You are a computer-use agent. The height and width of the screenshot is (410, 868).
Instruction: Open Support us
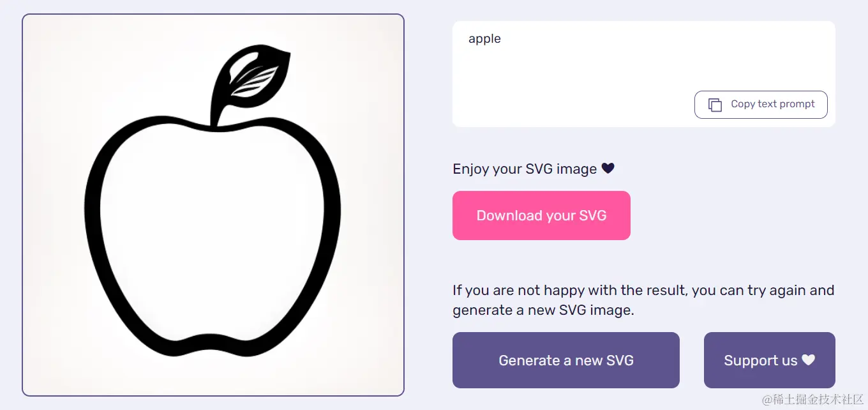click(770, 360)
